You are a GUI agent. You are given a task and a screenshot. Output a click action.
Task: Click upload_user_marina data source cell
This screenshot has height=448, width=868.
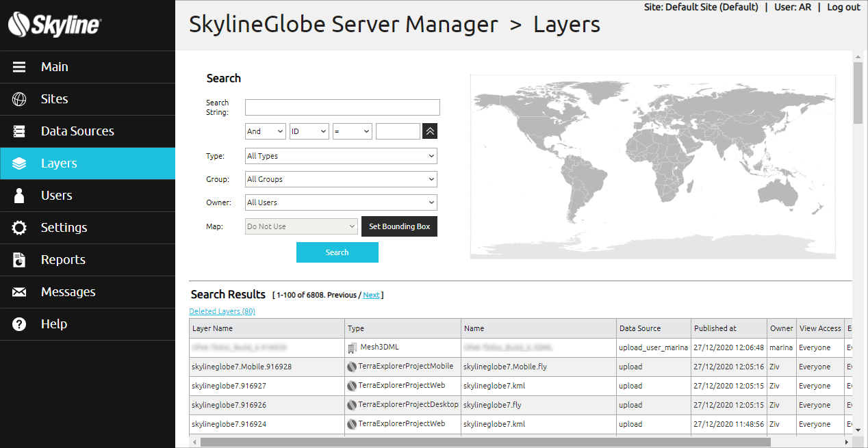654,347
